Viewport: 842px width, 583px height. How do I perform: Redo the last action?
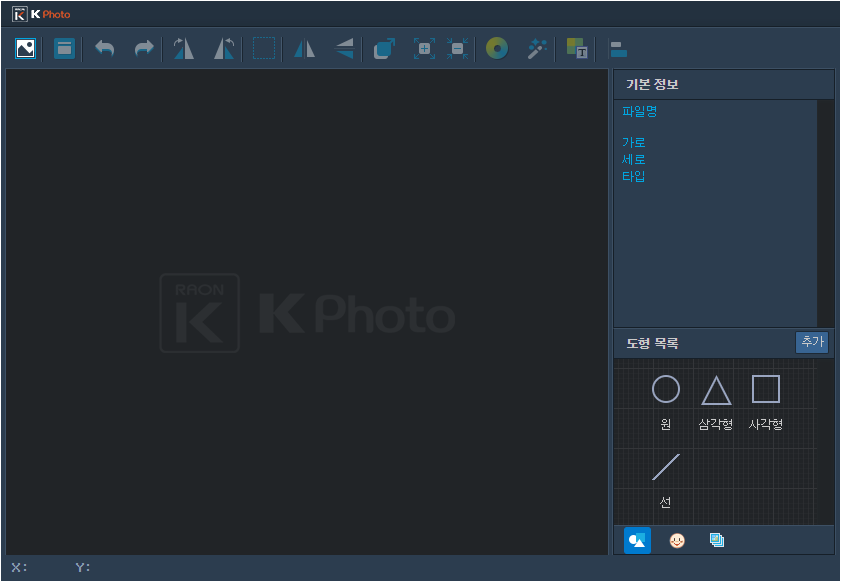pos(144,49)
